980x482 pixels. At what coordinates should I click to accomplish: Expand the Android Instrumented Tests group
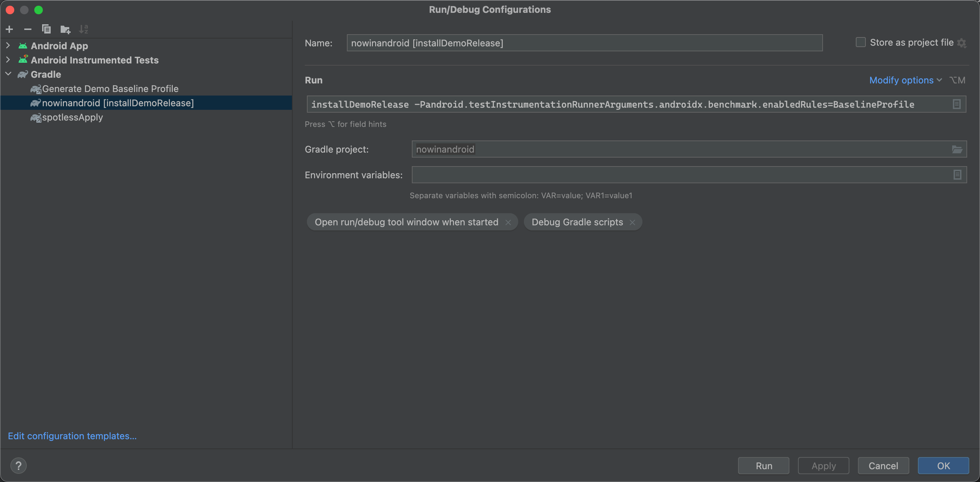(x=7, y=59)
